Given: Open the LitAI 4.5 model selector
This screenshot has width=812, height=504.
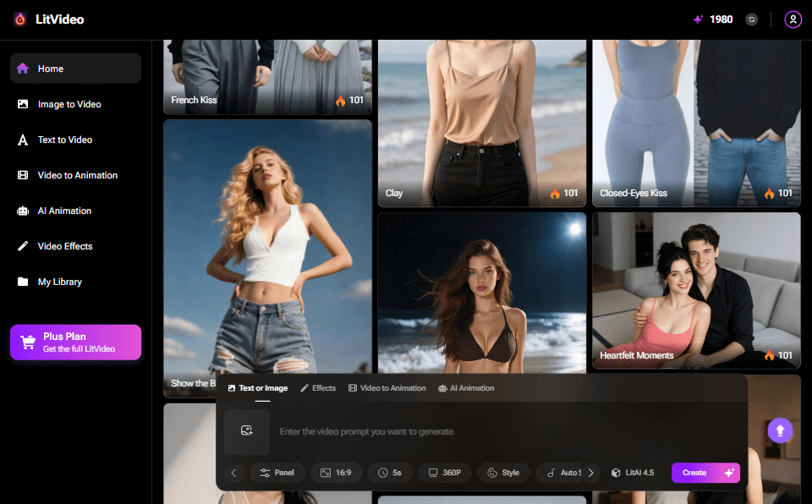Looking at the screenshot, I should click(633, 473).
